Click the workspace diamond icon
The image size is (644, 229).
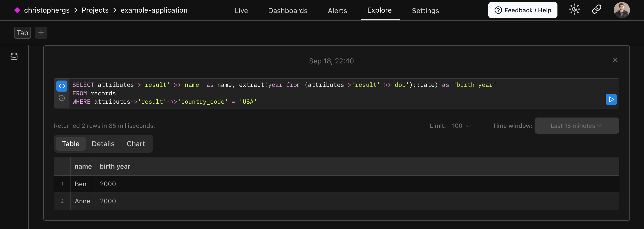pyautogui.click(x=17, y=10)
